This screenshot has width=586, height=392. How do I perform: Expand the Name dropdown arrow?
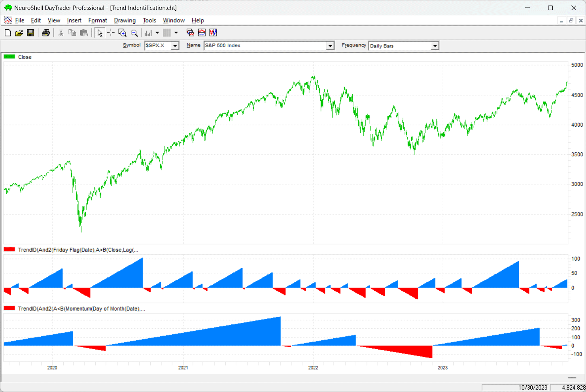point(330,46)
